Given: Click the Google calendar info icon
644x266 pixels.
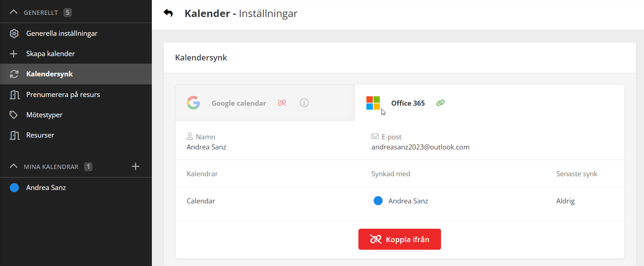Looking at the screenshot, I should point(304,103).
